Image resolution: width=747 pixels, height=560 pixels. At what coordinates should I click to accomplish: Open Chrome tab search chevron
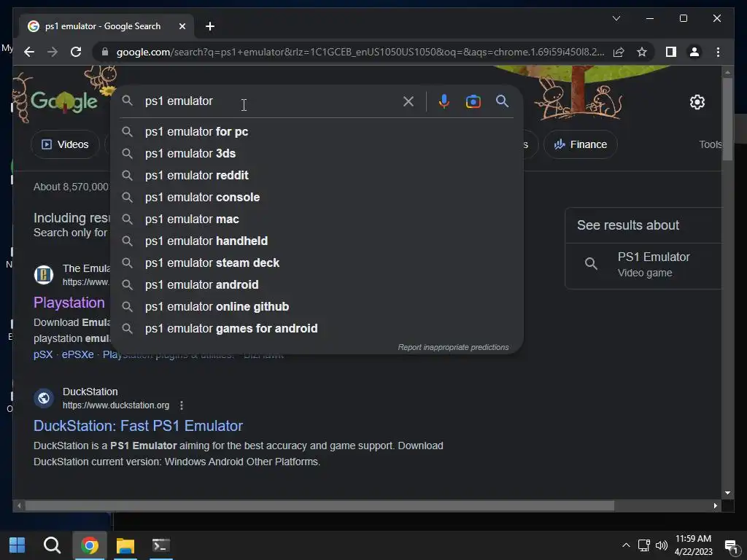pos(616,18)
